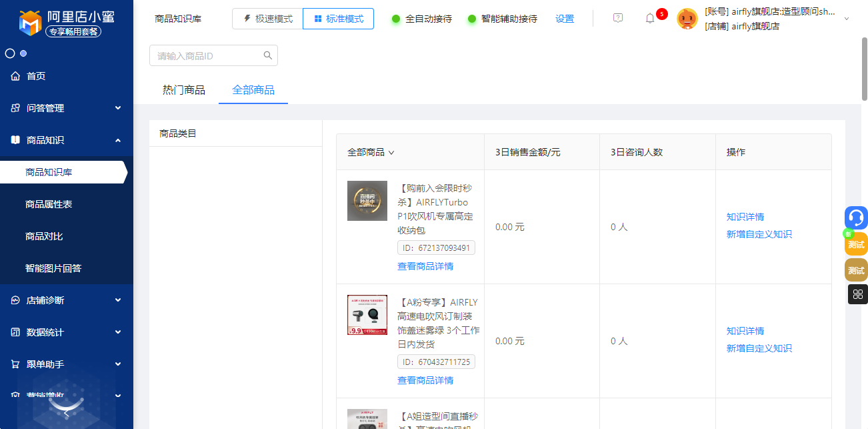Click the 问答管理 sidebar icon
Image resolution: width=868 pixels, height=429 pixels.
(x=15, y=108)
